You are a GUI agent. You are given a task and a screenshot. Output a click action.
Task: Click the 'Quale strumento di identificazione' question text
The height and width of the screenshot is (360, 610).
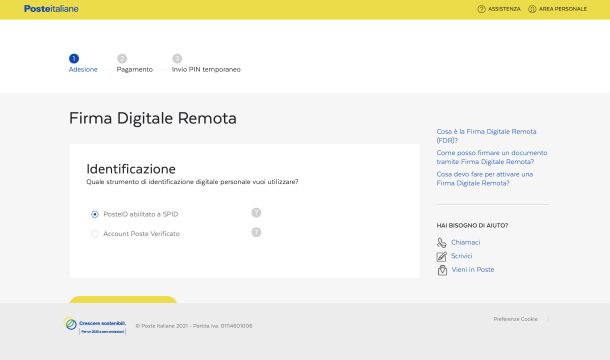pos(192,182)
